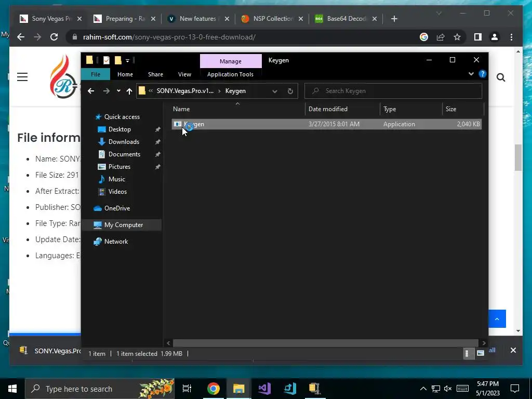The width and height of the screenshot is (532, 399).
Task: Select Desktop in navigation pane
Action: tap(119, 129)
